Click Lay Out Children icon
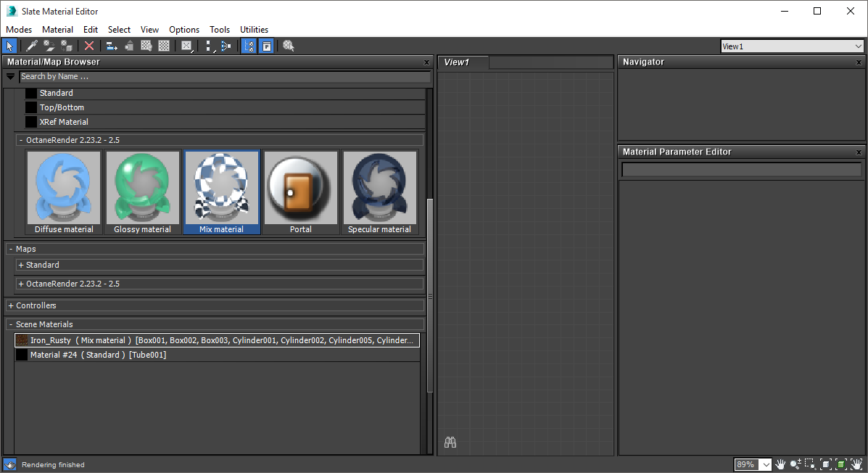The image size is (868, 473). pyautogui.click(x=226, y=46)
